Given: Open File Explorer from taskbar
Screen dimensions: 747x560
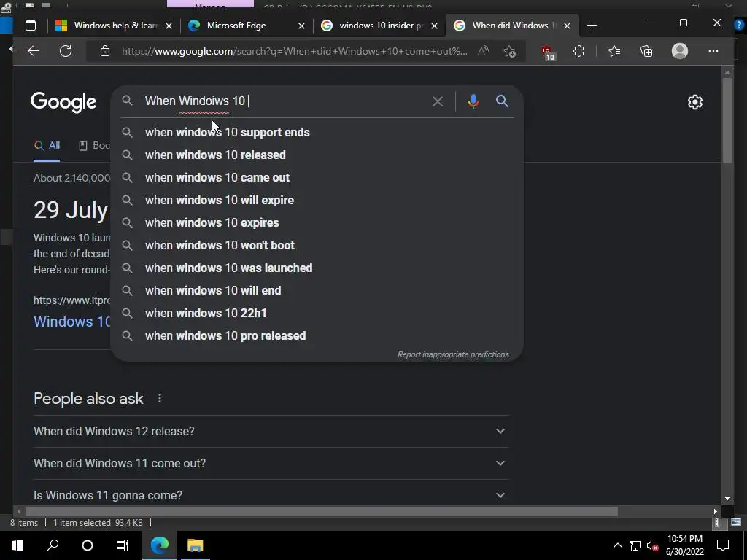Looking at the screenshot, I should 195,545.
